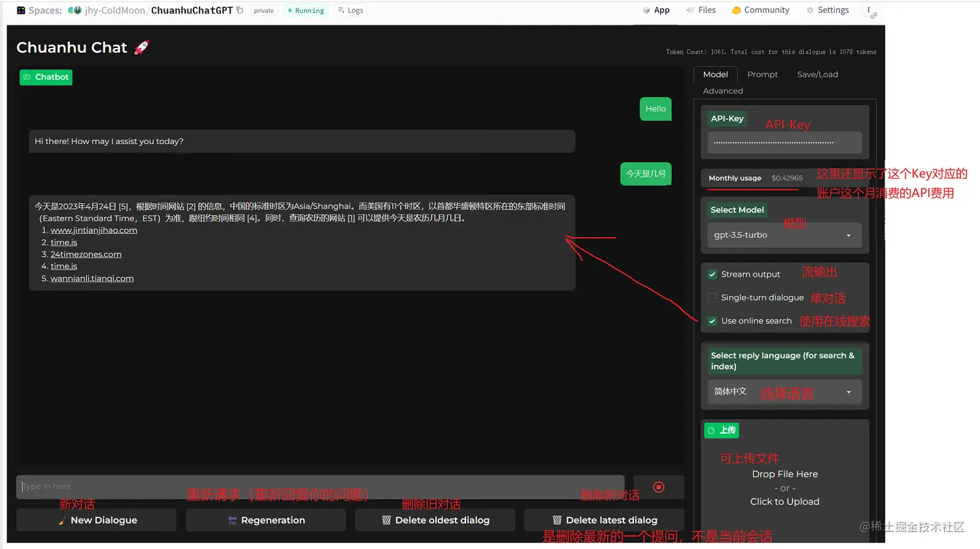
Task: Open www.jintianjihao.com link
Action: (94, 230)
